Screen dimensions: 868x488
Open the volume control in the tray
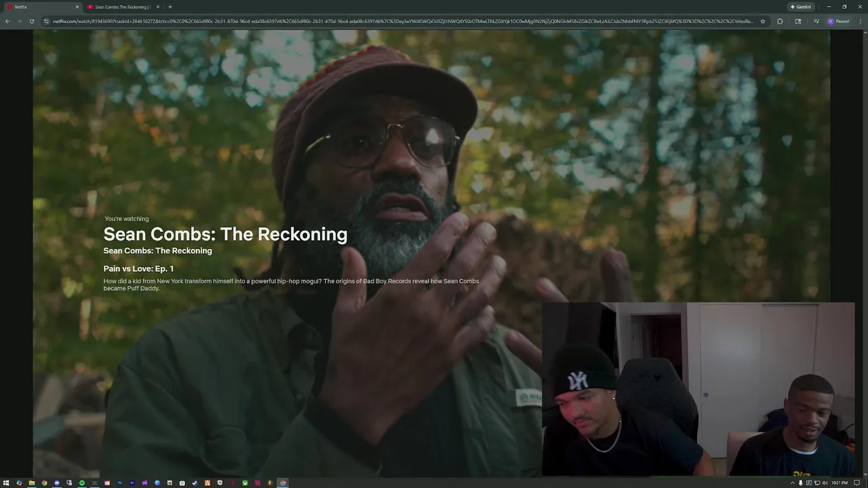pyautogui.click(x=825, y=483)
